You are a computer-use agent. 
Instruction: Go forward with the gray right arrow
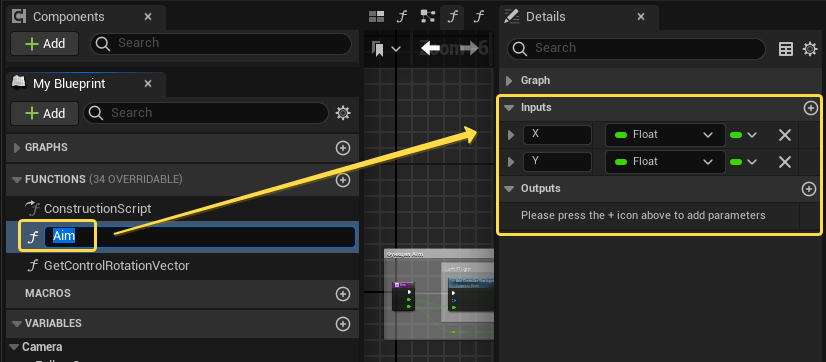click(x=469, y=48)
